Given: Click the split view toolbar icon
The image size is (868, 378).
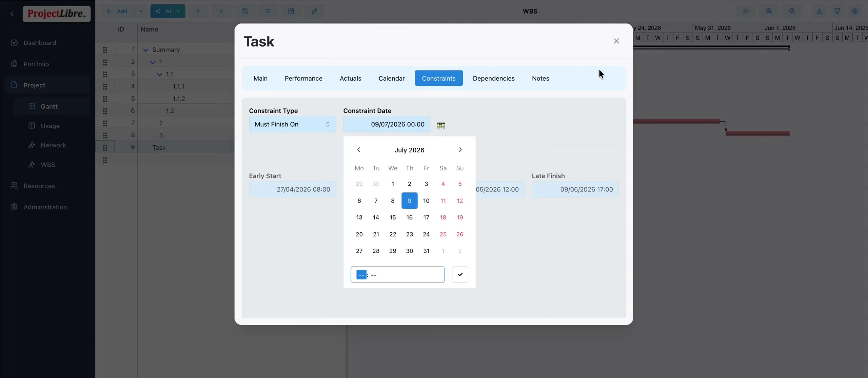Looking at the screenshot, I should (x=746, y=11).
